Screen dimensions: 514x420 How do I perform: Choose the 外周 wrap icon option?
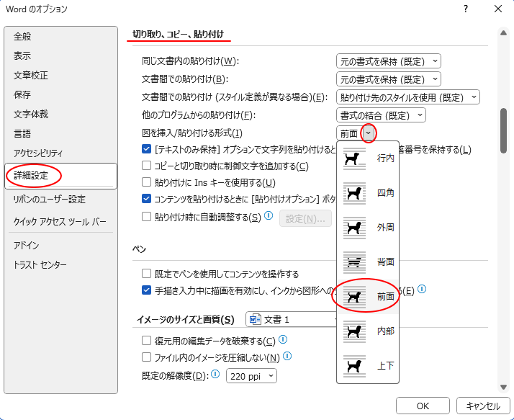[x=354, y=228]
